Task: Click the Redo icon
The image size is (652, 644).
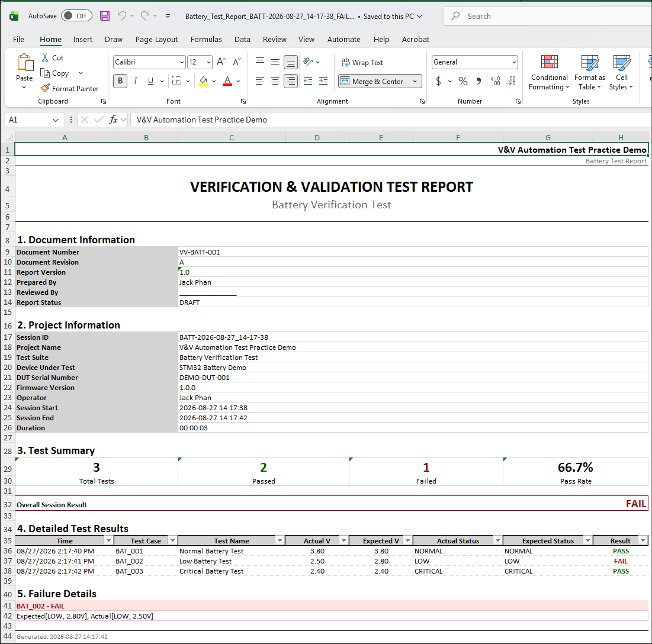Action: coord(144,16)
